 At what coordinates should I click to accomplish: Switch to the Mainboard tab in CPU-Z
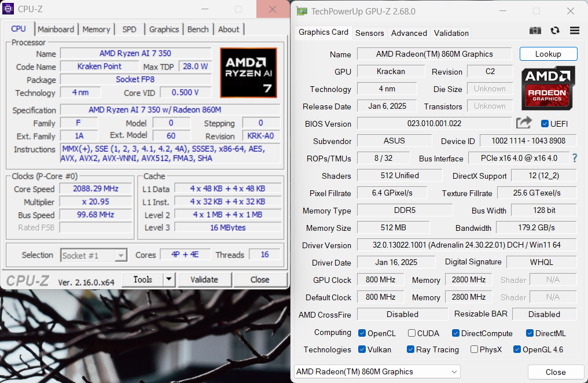click(56, 30)
